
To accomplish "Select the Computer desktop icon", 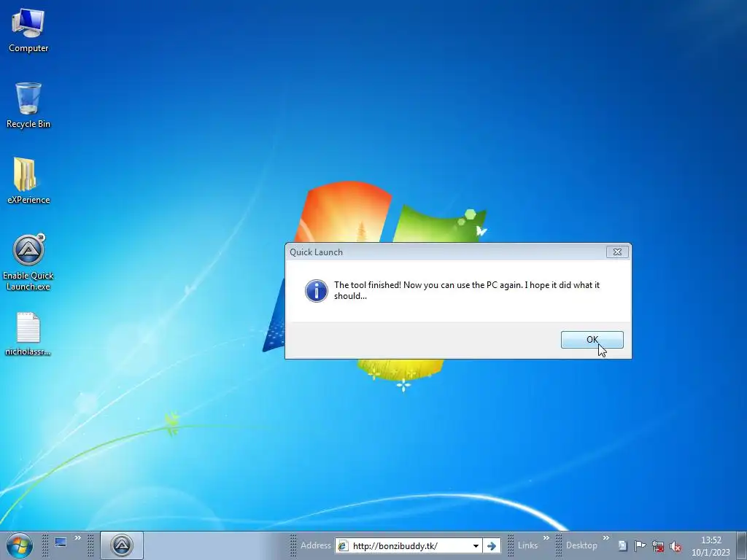I will coord(28,31).
